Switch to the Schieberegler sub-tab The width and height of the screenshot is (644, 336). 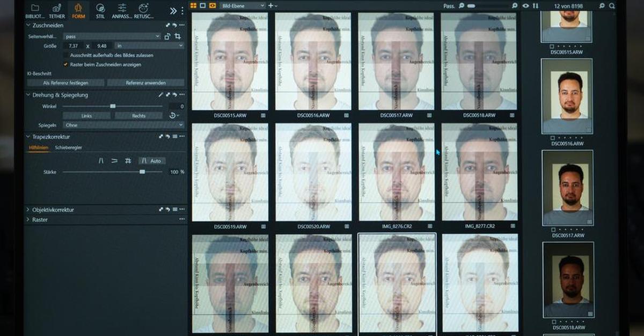tap(69, 147)
